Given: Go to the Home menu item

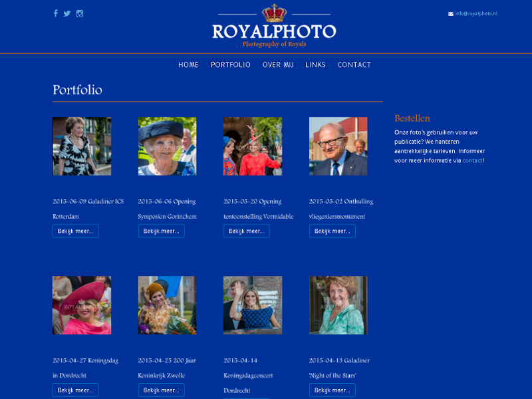Looking at the screenshot, I should [188, 65].
